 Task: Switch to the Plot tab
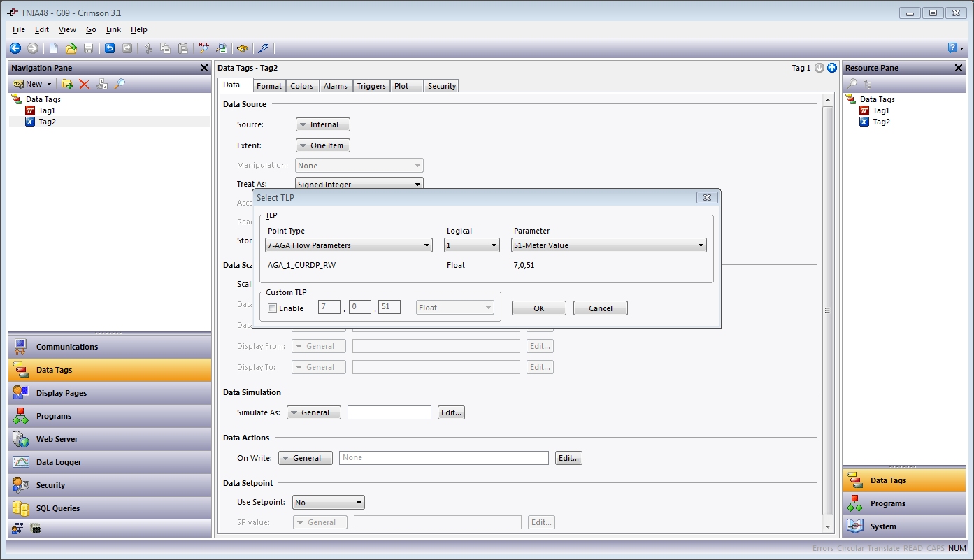pyautogui.click(x=407, y=86)
